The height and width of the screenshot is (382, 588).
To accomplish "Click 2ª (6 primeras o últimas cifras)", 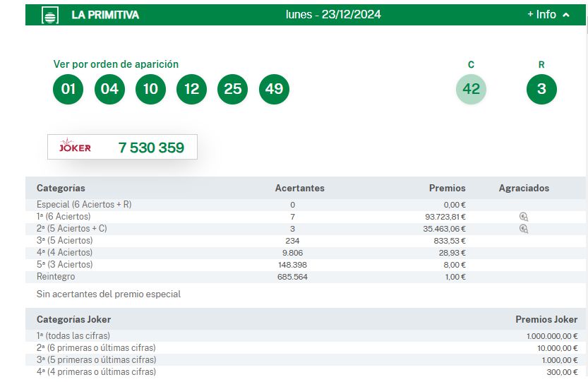I will 96,348.
